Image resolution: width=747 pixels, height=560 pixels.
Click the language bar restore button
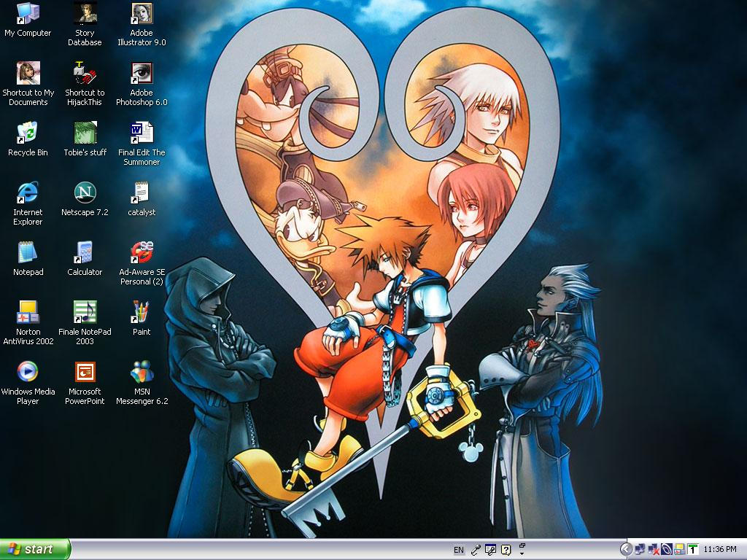pos(522,545)
